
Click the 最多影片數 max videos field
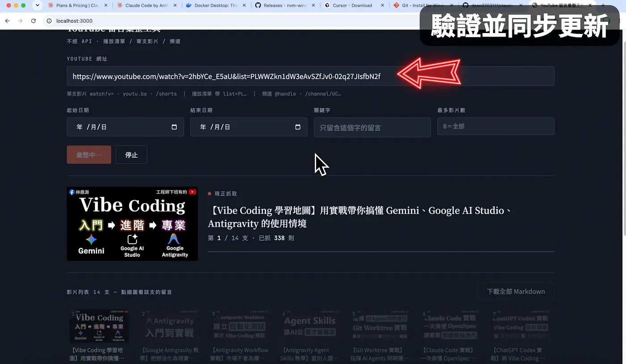[495, 126]
